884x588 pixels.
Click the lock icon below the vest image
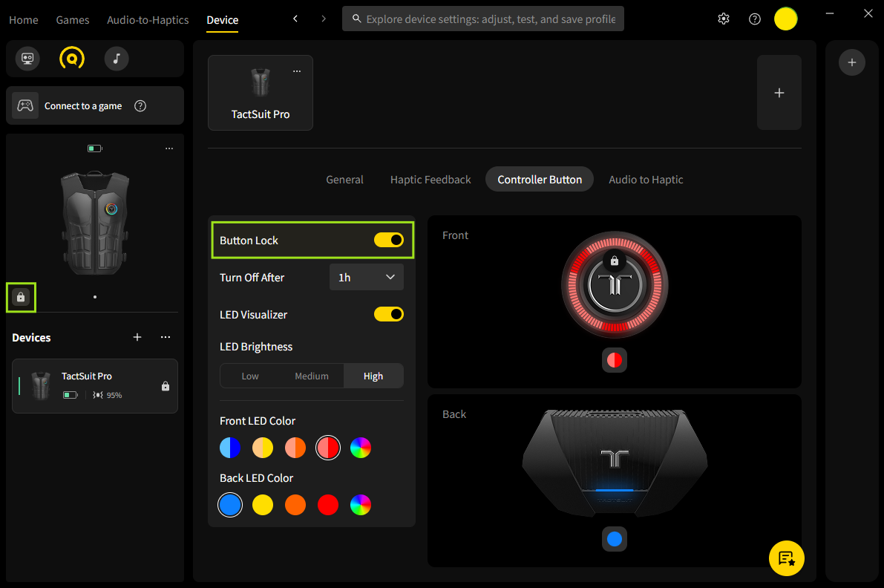pyautogui.click(x=21, y=297)
